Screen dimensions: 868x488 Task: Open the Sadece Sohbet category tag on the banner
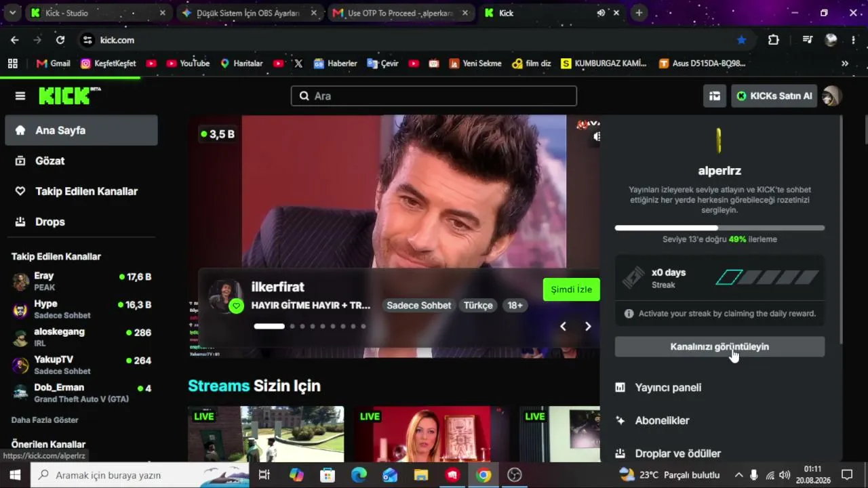point(418,306)
